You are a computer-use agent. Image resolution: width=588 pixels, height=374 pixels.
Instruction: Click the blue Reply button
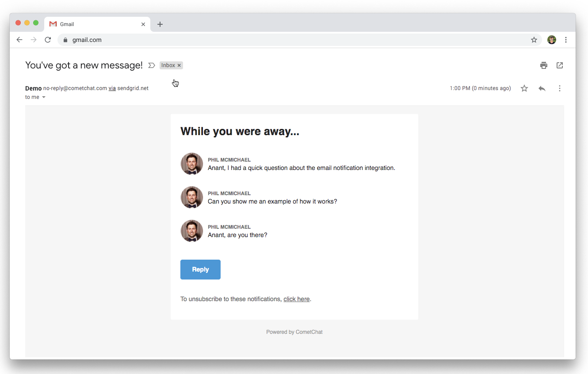click(200, 269)
